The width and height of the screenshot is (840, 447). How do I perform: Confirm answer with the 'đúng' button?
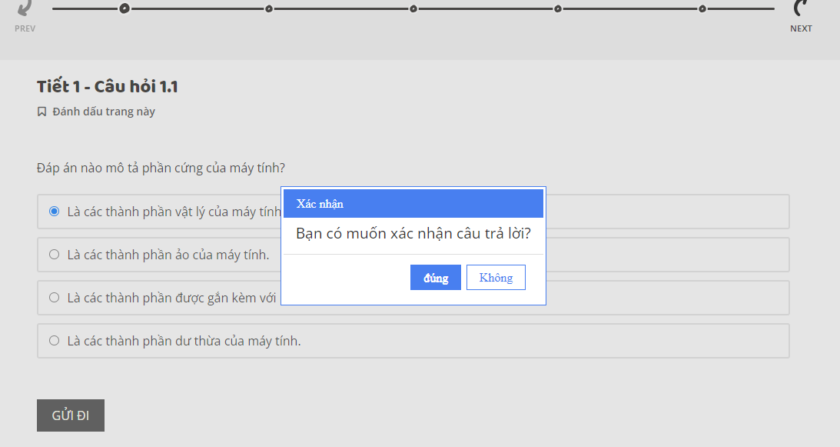click(x=435, y=278)
